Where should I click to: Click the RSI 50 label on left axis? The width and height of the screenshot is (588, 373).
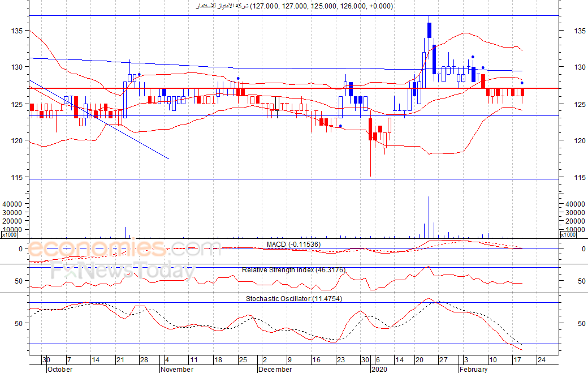pos(19,281)
